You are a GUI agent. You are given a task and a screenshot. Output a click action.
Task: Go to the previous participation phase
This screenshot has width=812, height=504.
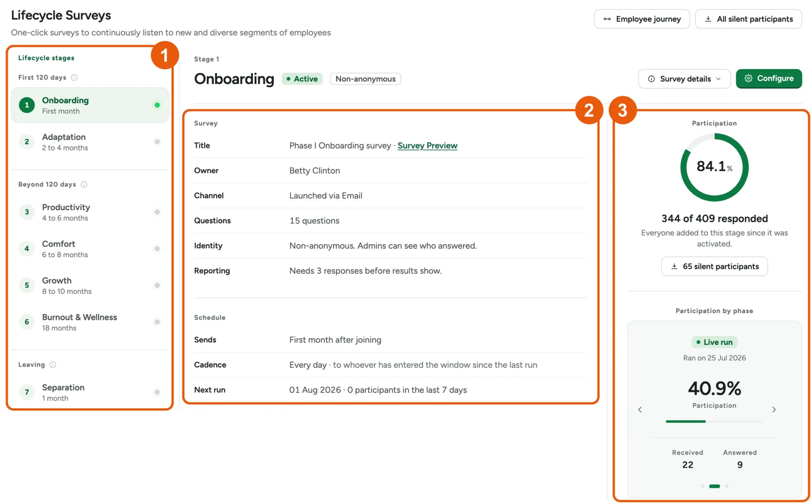pos(640,410)
